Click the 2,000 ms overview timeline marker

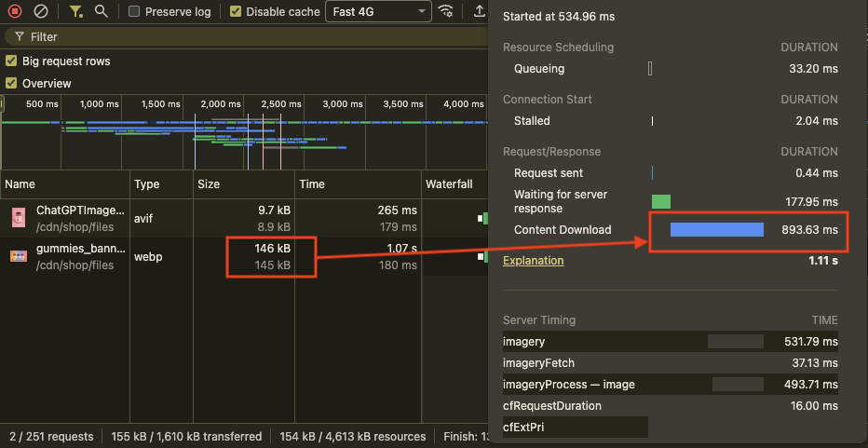(x=220, y=104)
